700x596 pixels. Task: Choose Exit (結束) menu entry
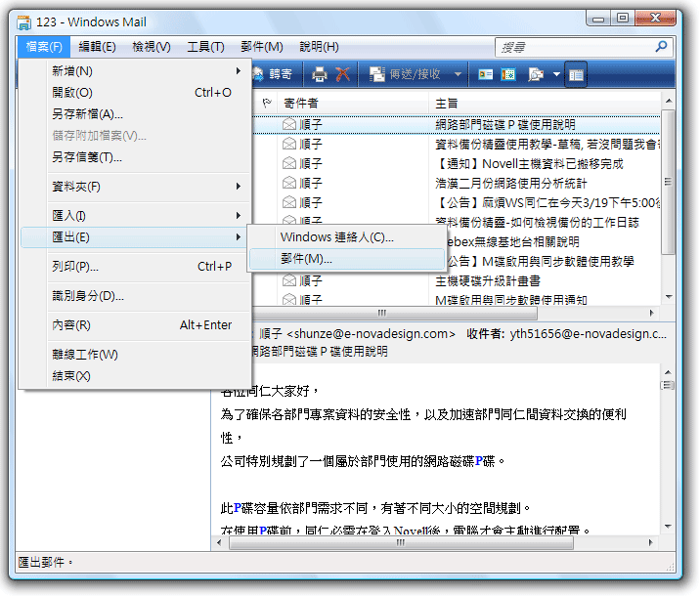(x=135, y=375)
